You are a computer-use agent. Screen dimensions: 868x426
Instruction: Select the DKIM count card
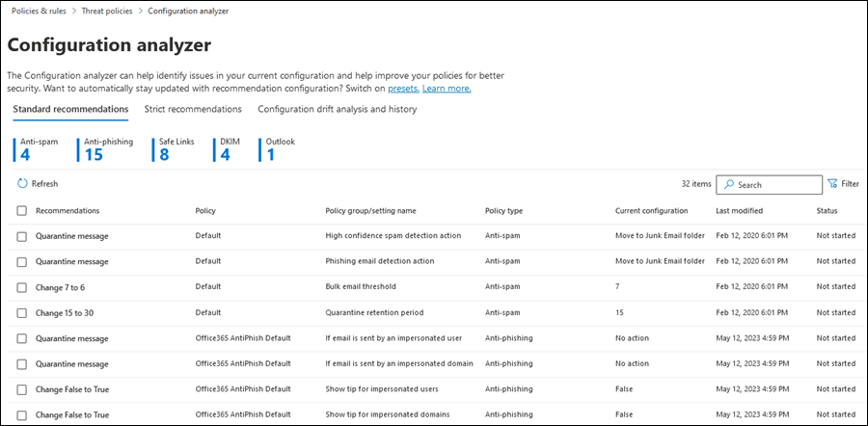229,148
